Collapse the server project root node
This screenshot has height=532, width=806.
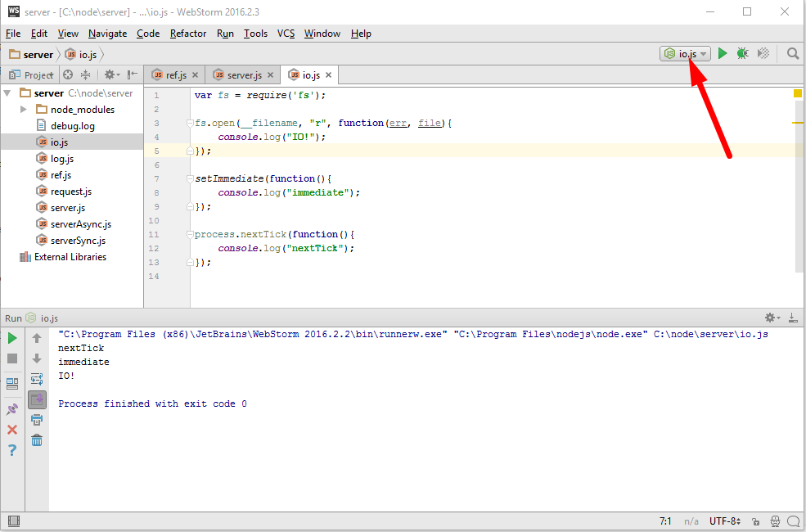pyautogui.click(x=7, y=93)
